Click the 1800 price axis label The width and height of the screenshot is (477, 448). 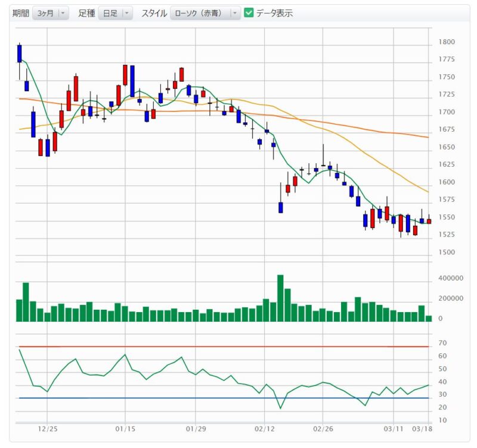point(447,42)
